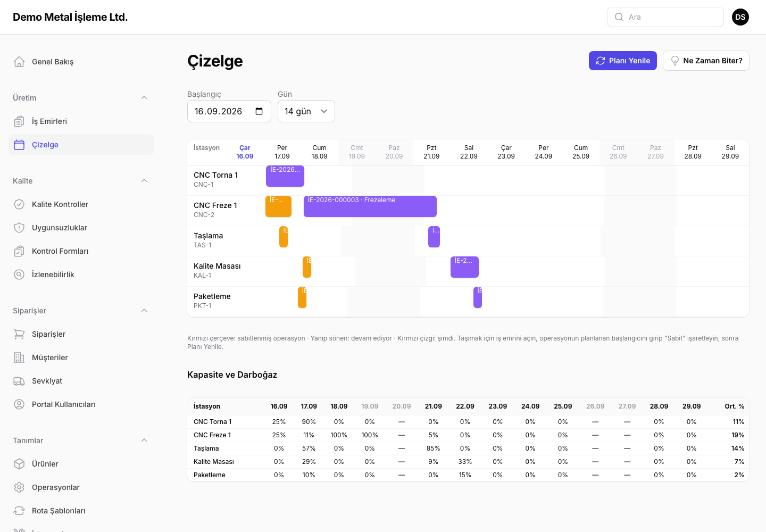Click the Ara search field
This screenshot has height=532, width=766.
(665, 17)
